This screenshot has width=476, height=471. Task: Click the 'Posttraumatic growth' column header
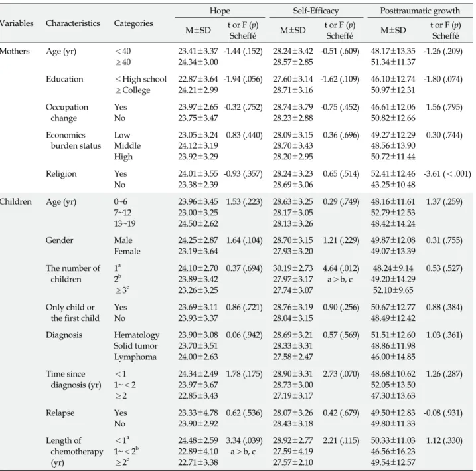tap(420, 11)
